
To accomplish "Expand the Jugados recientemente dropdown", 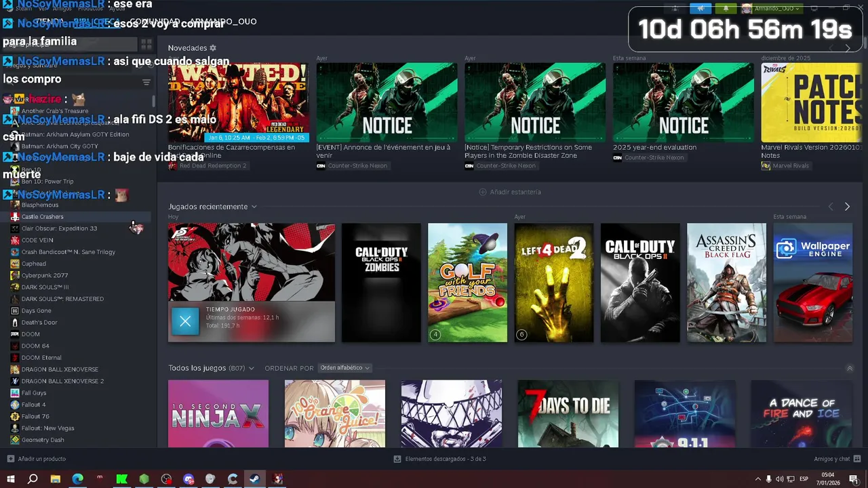I will (x=254, y=207).
